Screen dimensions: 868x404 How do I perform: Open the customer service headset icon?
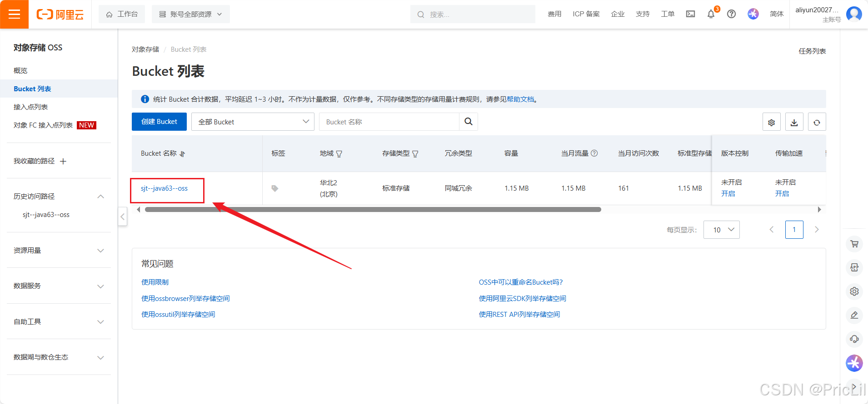tap(854, 339)
